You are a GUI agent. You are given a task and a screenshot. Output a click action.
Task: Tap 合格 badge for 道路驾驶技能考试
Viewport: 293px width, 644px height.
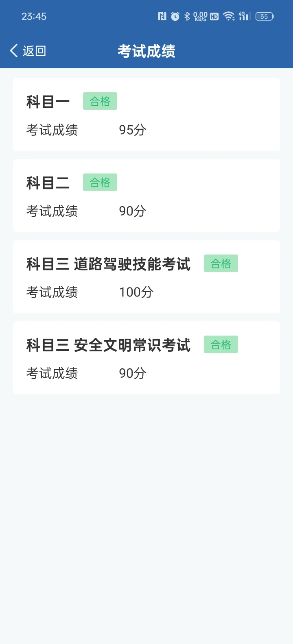coord(221,263)
